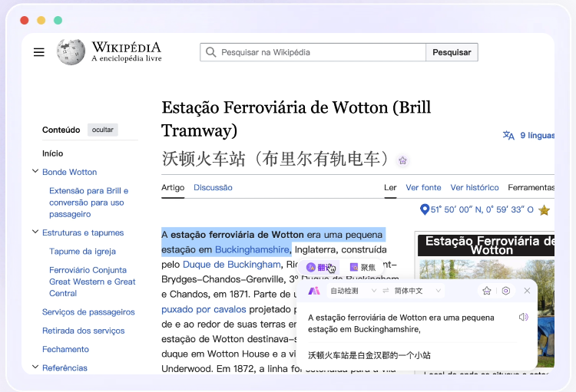Click the favorite star in translation panel
576x392 pixels.
pyautogui.click(x=487, y=291)
